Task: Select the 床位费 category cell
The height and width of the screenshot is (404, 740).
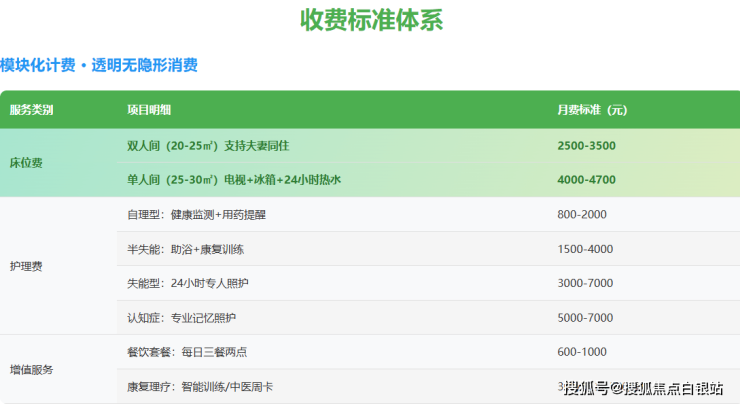Action: [26, 162]
